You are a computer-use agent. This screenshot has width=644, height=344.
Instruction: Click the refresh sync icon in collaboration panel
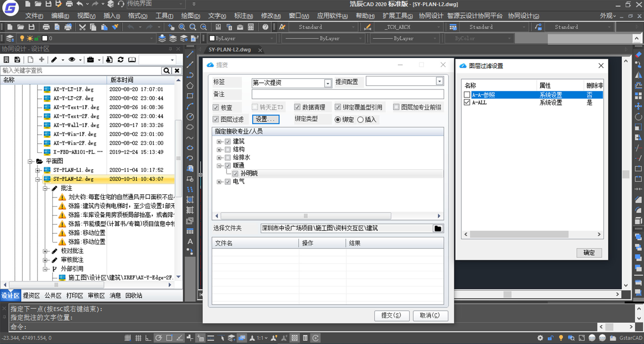(x=120, y=60)
